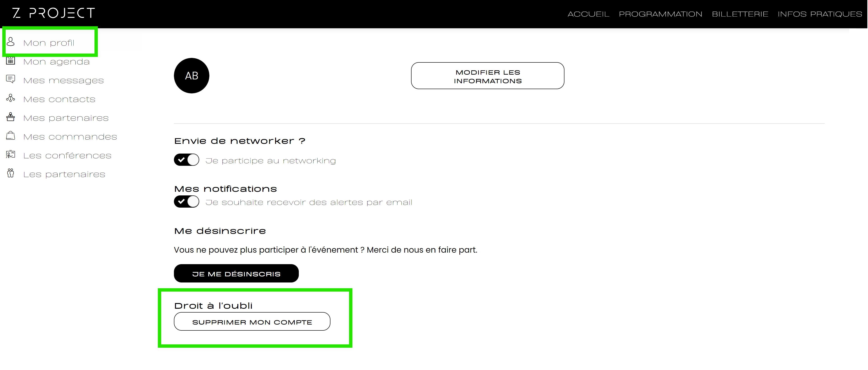The width and height of the screenshot is (868, 370).
Task: Click the presentation icon for conférences
Action: (11, 154)
